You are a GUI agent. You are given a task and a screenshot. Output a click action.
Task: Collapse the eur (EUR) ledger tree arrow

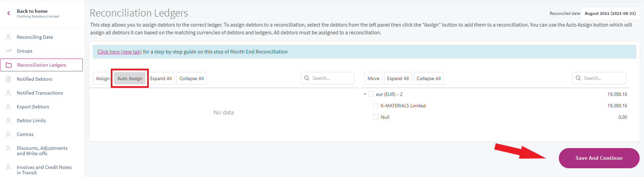(365, 94)
